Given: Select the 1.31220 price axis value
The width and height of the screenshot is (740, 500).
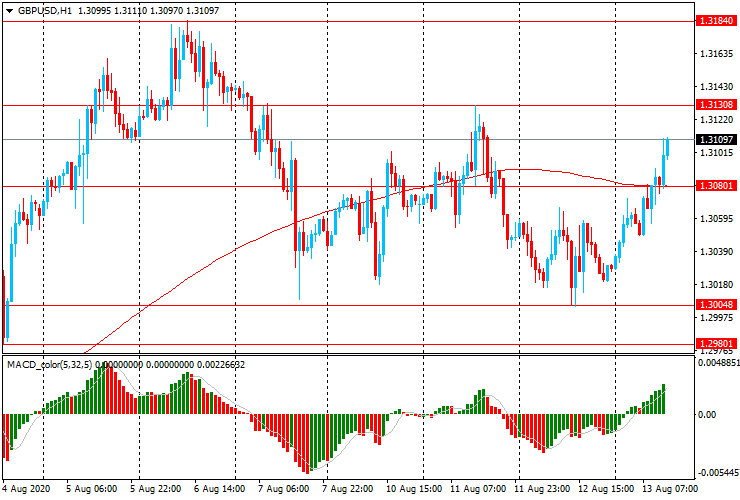Looking at the screenshot, I should (x=717, y=120).
